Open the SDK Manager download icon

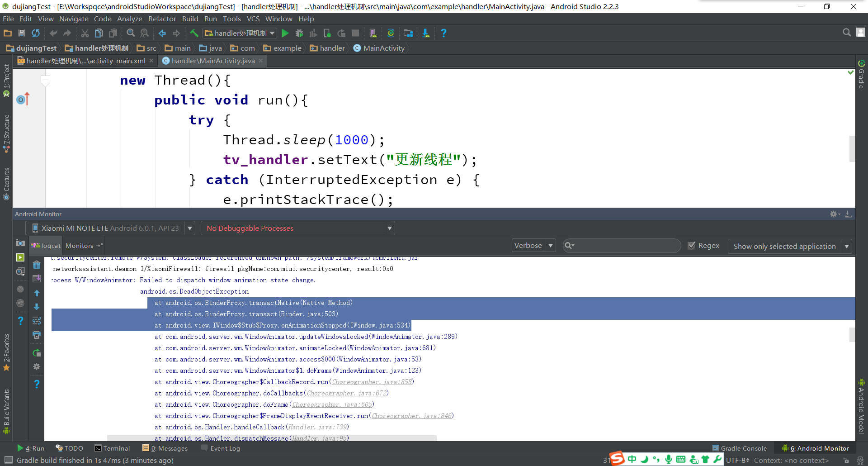(426, 33)
